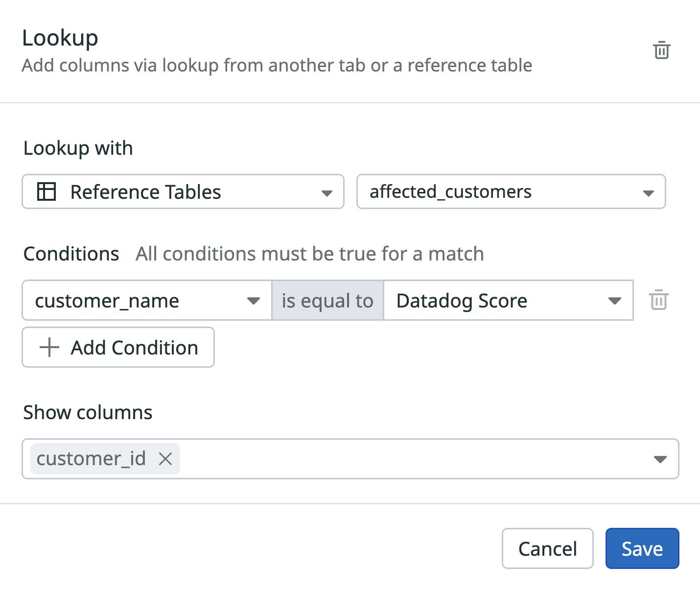Viewport: 700px width, 591px height.
Task: Click the chevron on the Show columns field
Action: [661, 459]
